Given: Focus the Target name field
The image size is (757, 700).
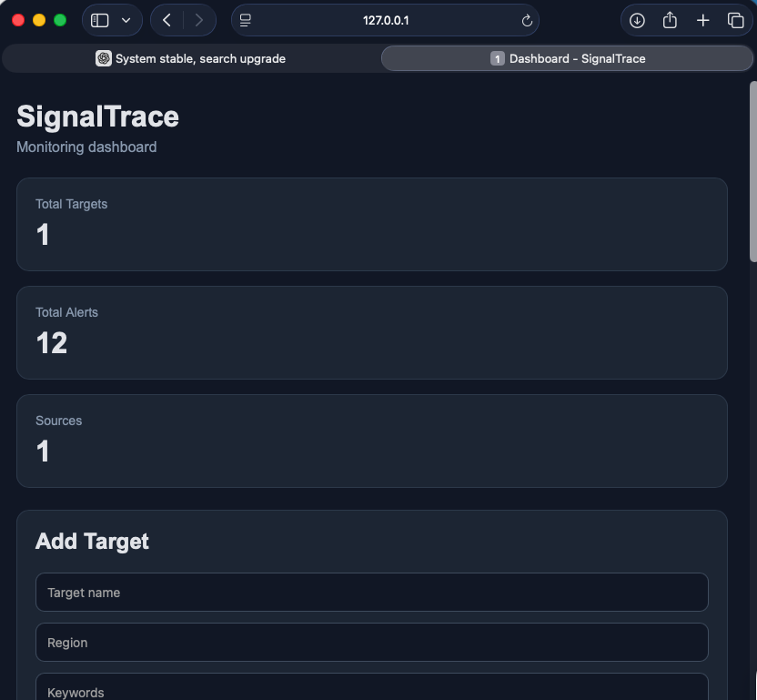Looking at the screenshot, I should pos(372,593).
